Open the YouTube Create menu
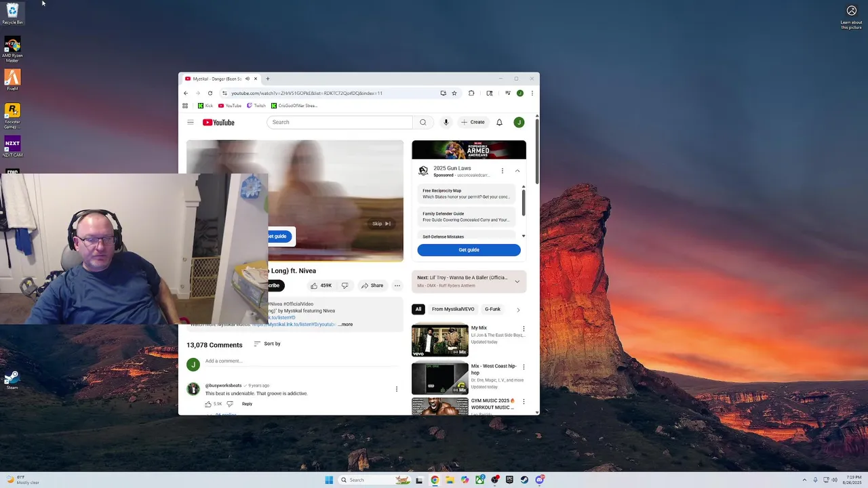The image size is (868, 488). pyautogui.click(x=473, y=122)
